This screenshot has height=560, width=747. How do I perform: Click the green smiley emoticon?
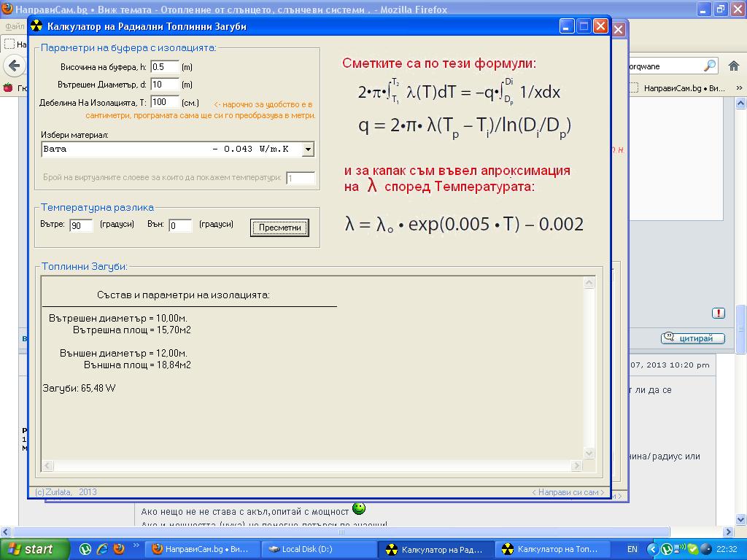(x=359, y=508)
